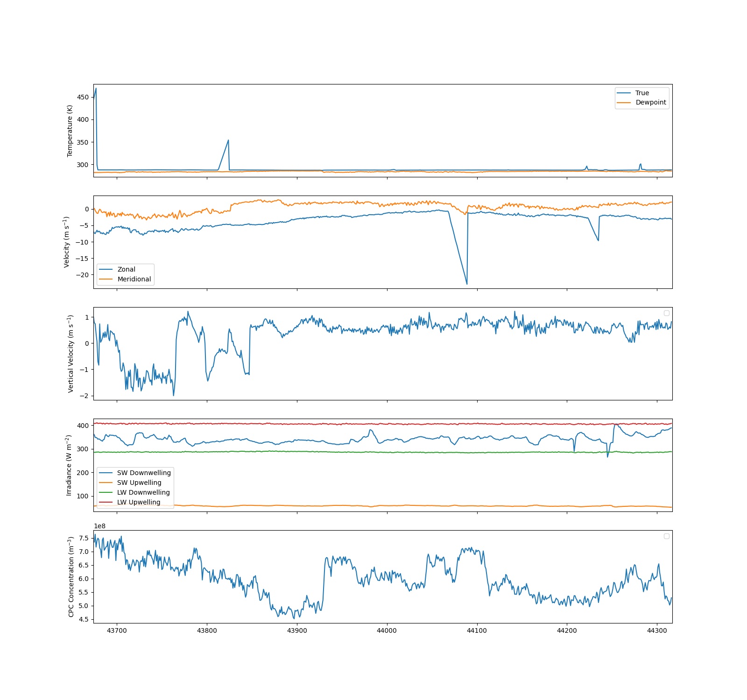Click the 100 tick on Irradiance axis
The height and width of the screenshot is (700, 747).
(83, 496)
